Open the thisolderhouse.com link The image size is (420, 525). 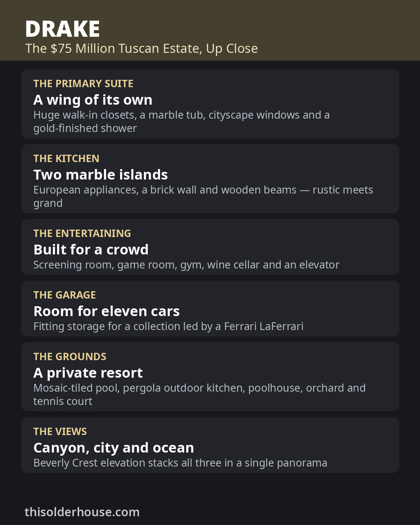[x=82, y=512]
